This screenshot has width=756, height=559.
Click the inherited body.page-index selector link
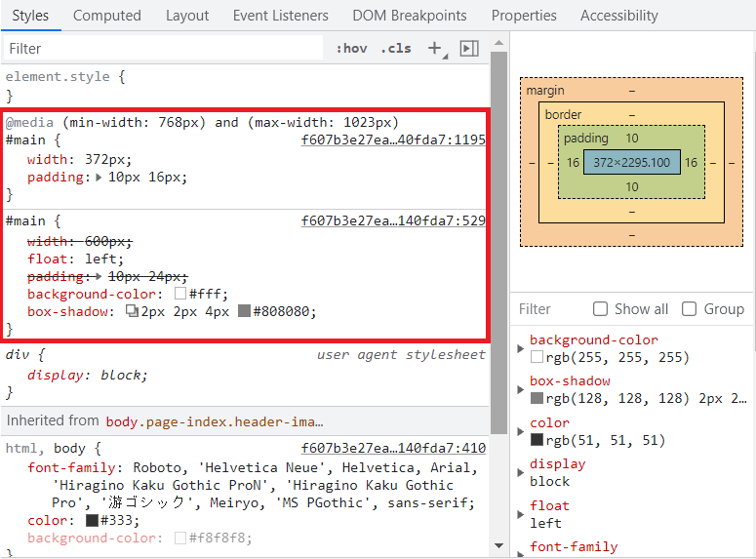click(x=215, y=421)
